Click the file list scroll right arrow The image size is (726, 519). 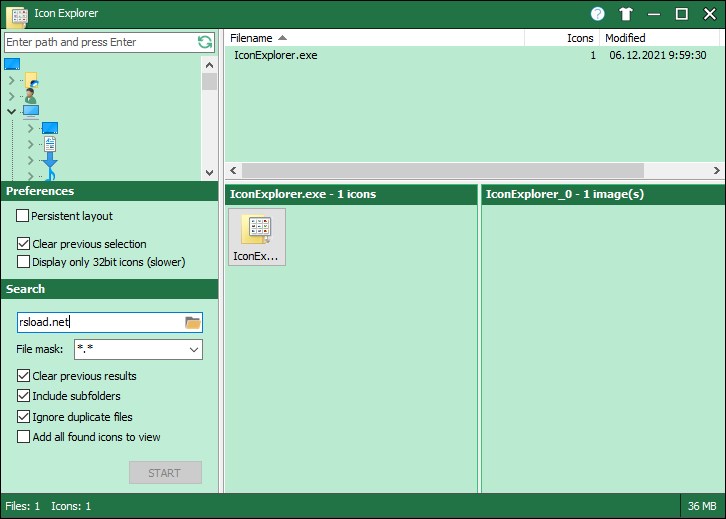coord(717,170)
